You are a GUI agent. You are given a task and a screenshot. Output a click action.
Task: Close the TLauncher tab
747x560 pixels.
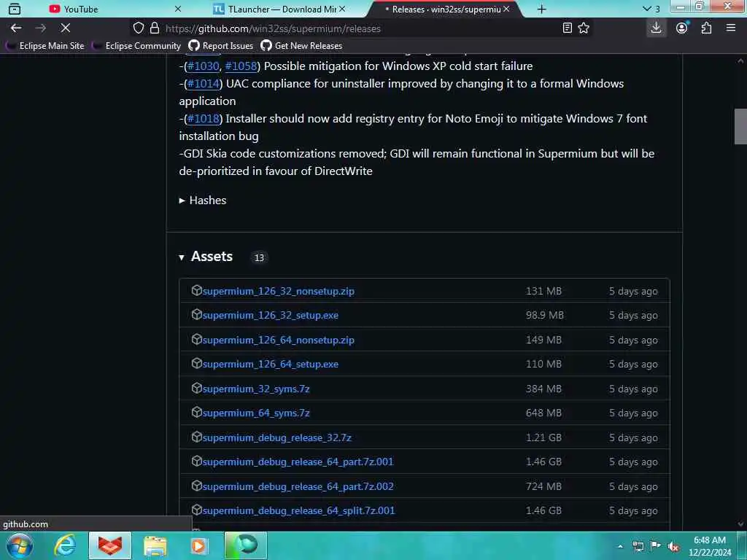click(342, 9)
